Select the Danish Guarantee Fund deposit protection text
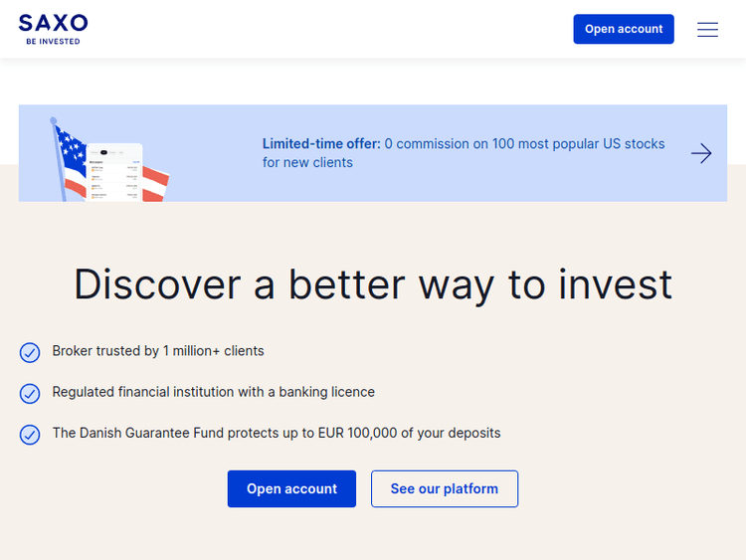Image resolution: width=746 pixels, height=560 pixels. pyautogui.click(x=276, y=433)
